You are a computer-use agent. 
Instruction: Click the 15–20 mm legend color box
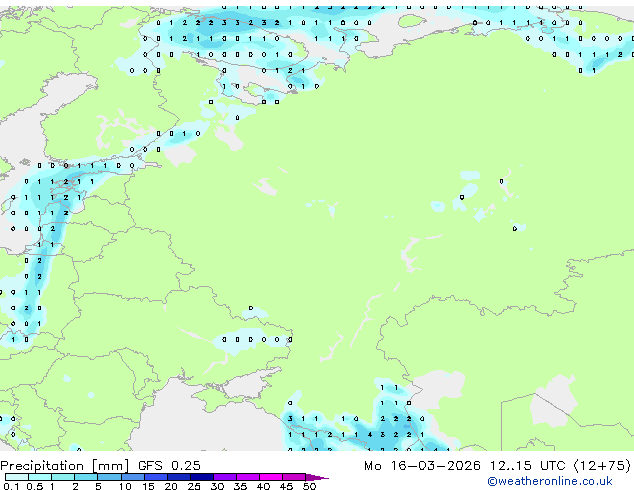pyautogui.click(x=155, y=477)
